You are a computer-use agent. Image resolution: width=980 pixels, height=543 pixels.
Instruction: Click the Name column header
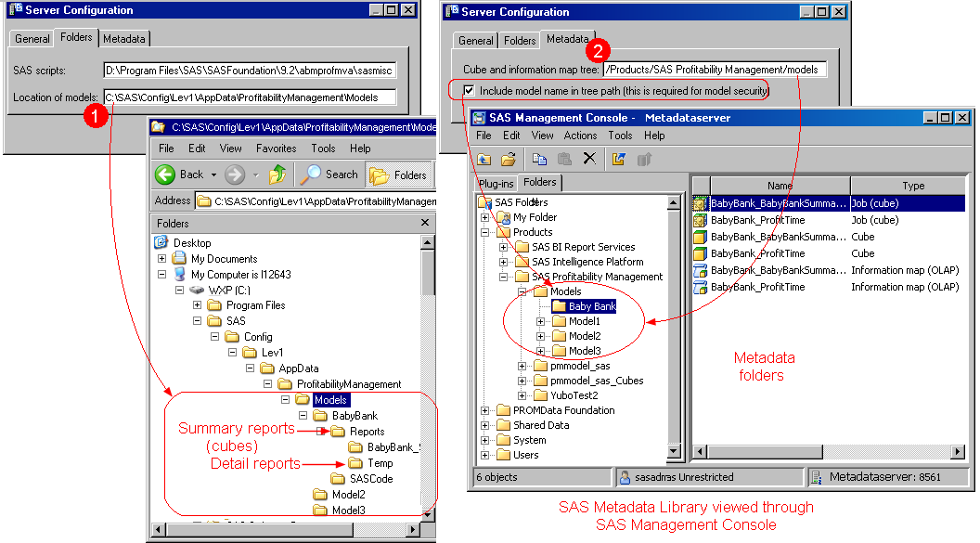point(780,186)
